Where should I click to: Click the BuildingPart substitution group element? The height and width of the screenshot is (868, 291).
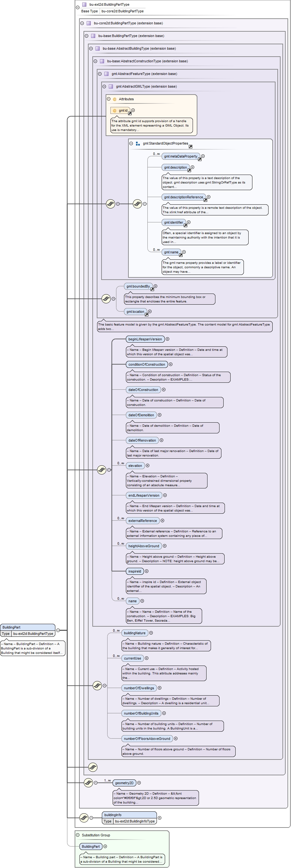(x=91, y=846)
